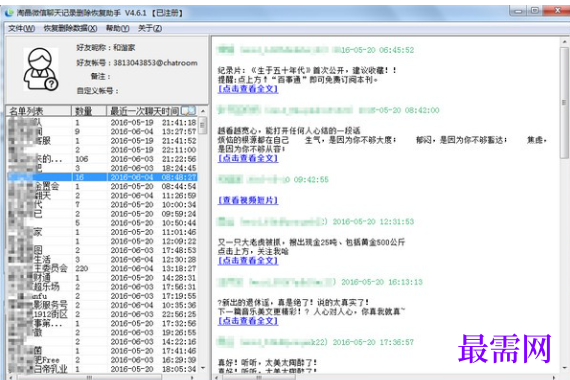Open full text link under the 16:13:13 message
The height and width of the screenshot is (380, 570).
point(248,321)
